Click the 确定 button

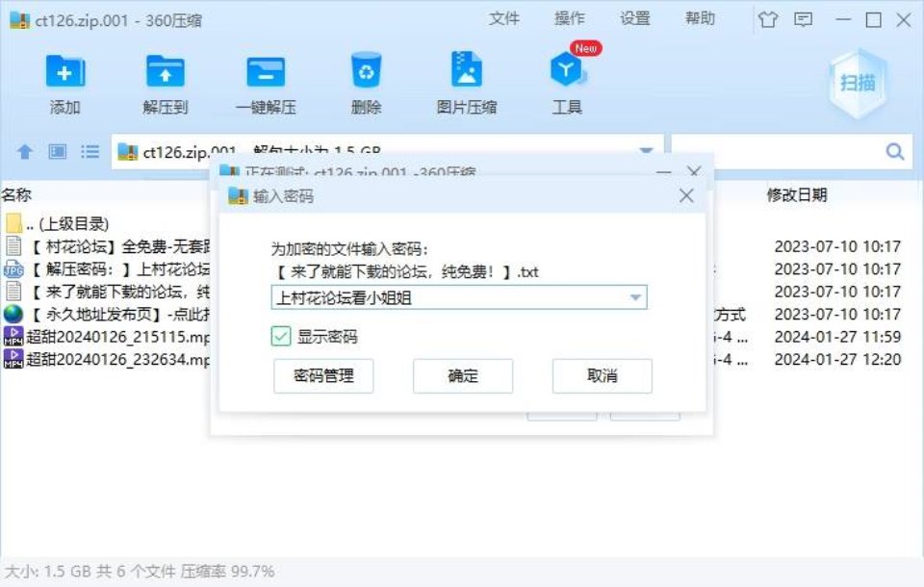[x=463, y=376]
